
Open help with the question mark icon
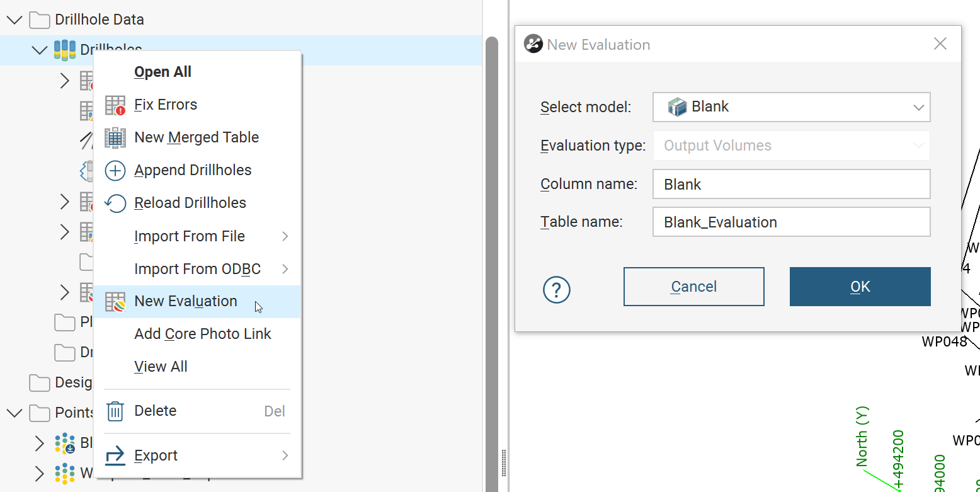coord(557,290)
